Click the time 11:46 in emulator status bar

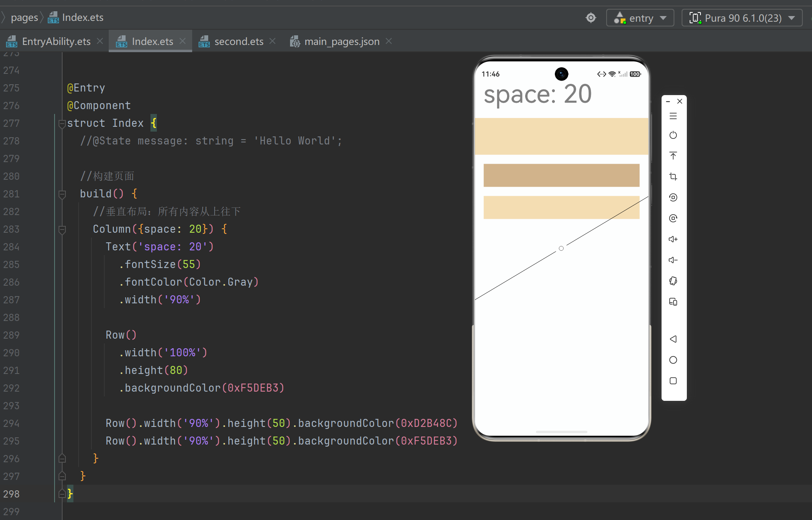pos(491,74)
